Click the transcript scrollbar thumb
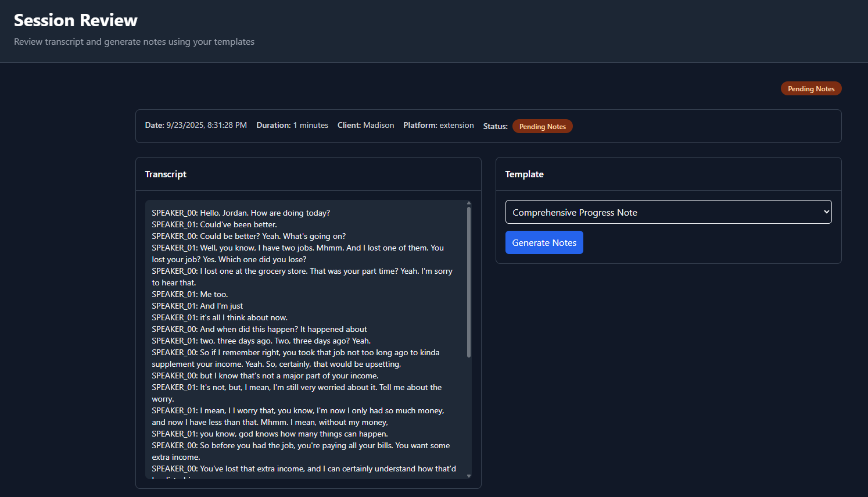This screenshot has width=868, height=497. [469, 282]
